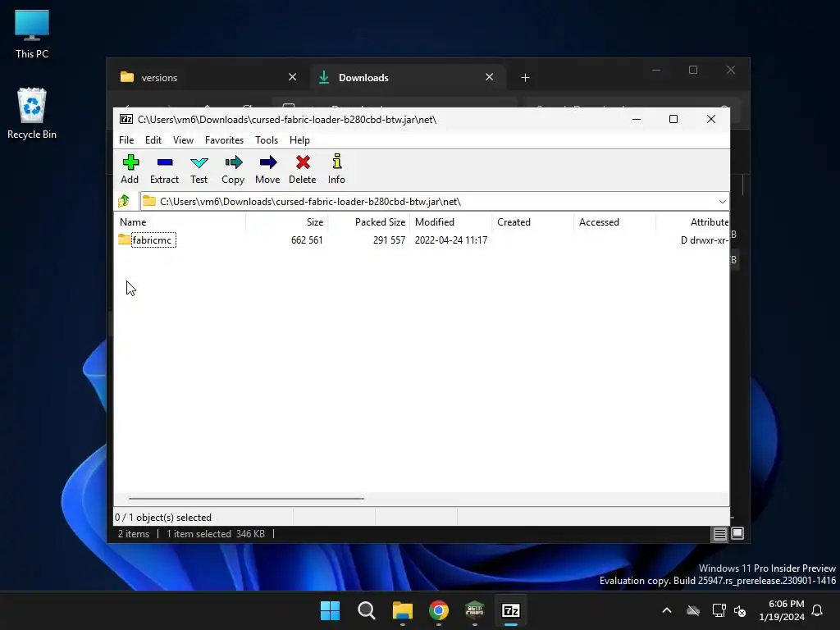The height and width of the screenshot is (630, 840).
Task: Sort by the Name column header
Action: 180,221
